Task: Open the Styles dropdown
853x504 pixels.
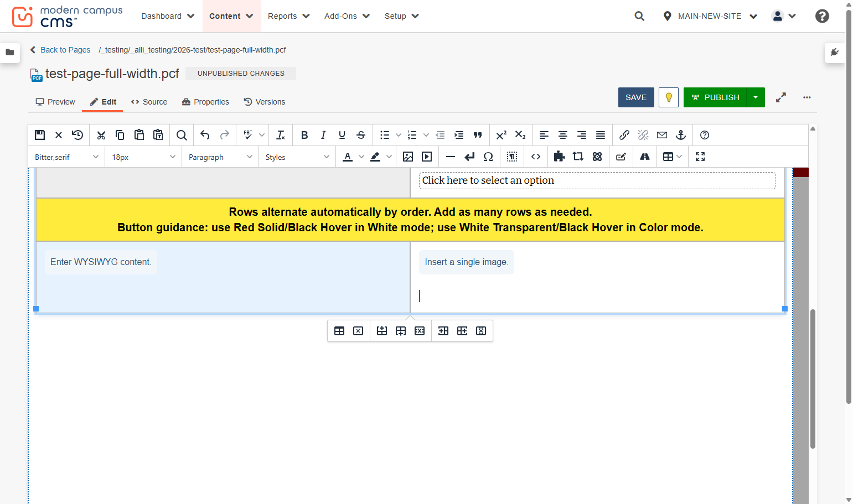Action: tap(297, 157)
